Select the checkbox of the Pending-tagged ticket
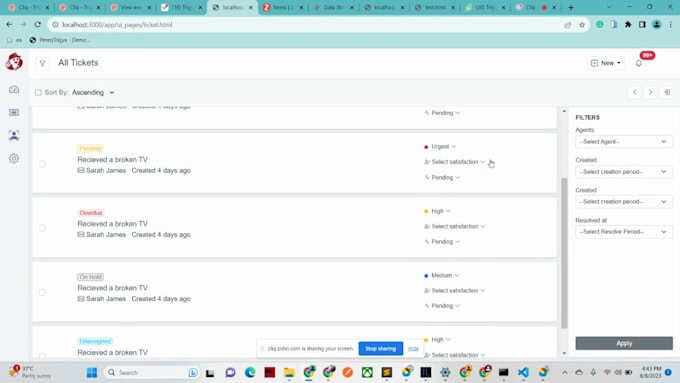 pyautogui.click(x=42, y=164)
